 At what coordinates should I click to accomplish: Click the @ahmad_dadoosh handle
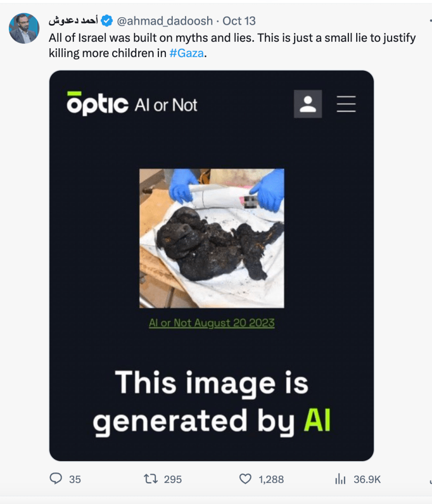[164, 21]
